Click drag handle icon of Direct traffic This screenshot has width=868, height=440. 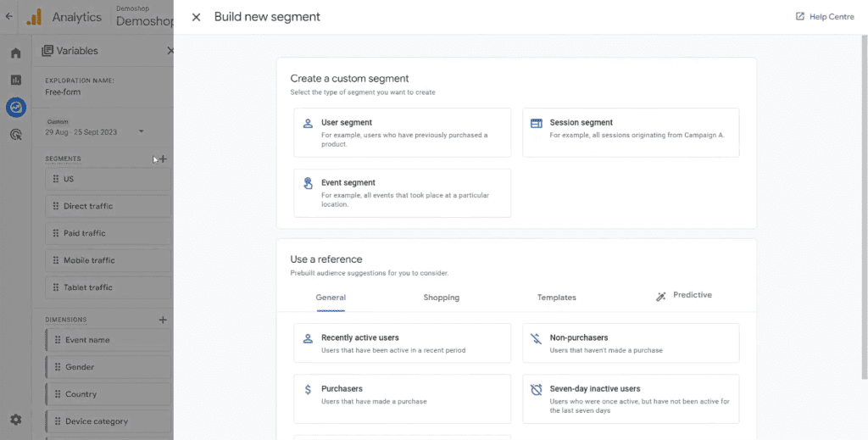pyautogui.click(x=55, y=207)
